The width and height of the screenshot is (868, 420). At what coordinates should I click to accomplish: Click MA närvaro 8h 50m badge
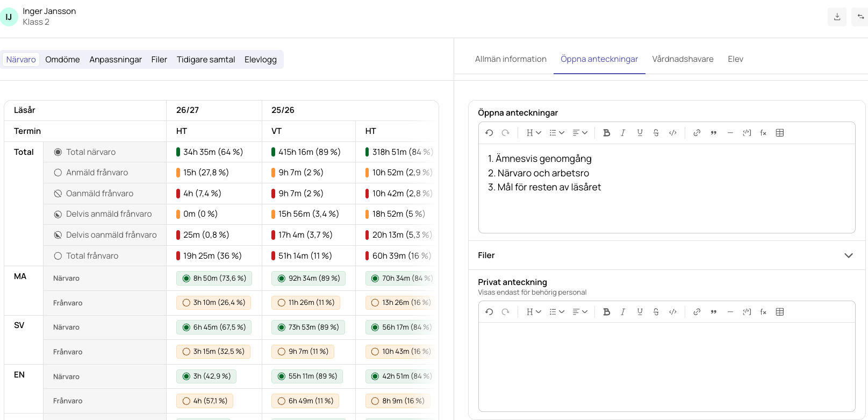(x=214, y=279)
